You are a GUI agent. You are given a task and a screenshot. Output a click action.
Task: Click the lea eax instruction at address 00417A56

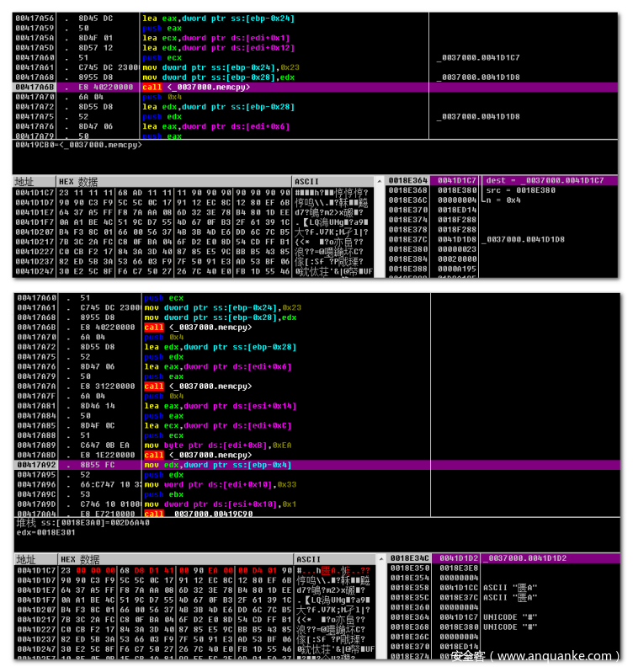coord(219,18)
